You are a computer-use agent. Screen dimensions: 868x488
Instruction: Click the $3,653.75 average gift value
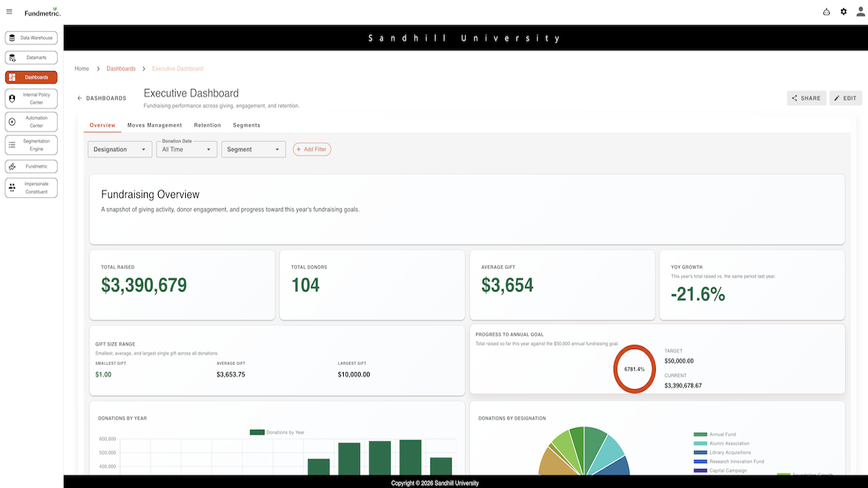coord(231,374)
